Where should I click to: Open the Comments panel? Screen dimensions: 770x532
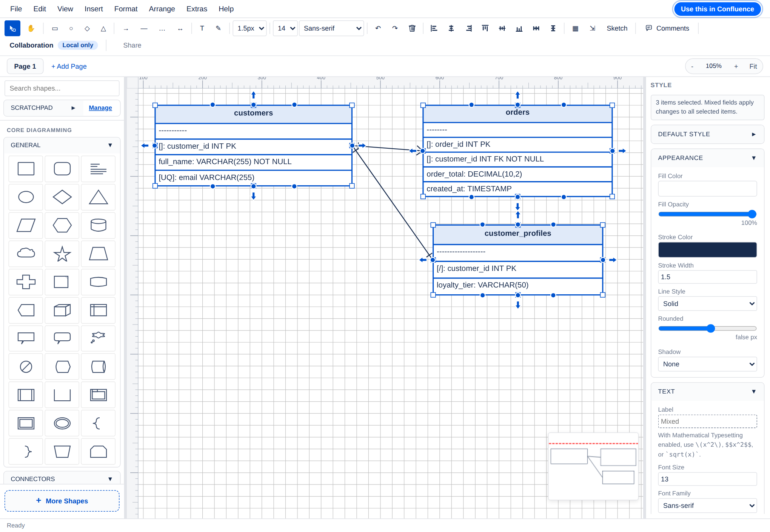tap(667, 28)
